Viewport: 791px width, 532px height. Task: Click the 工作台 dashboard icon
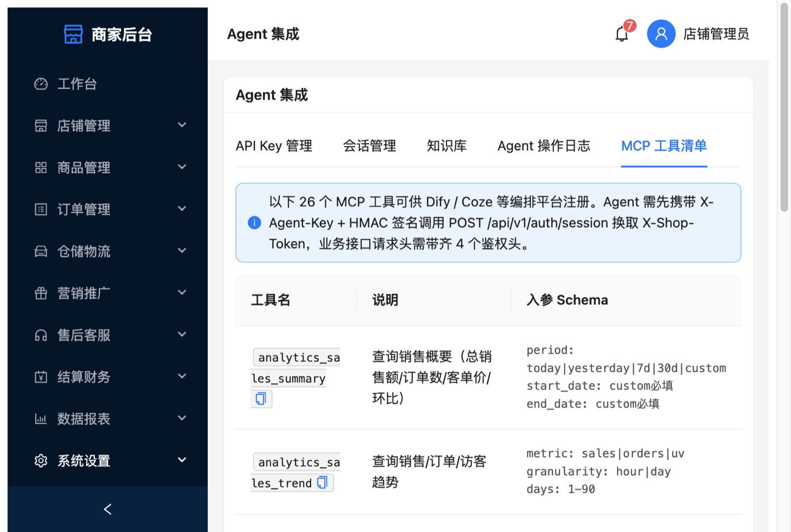41,84
